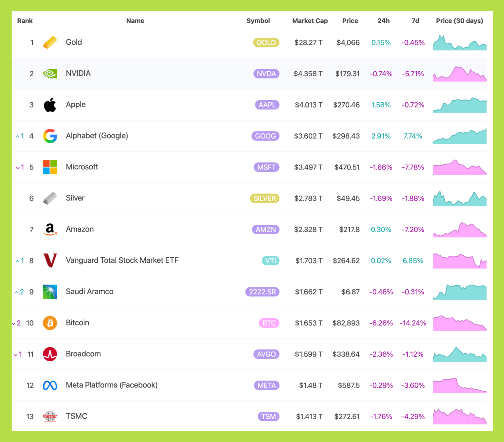Click the Meta infinity logo
504x442 pixels.
click(x=50, y=385)
